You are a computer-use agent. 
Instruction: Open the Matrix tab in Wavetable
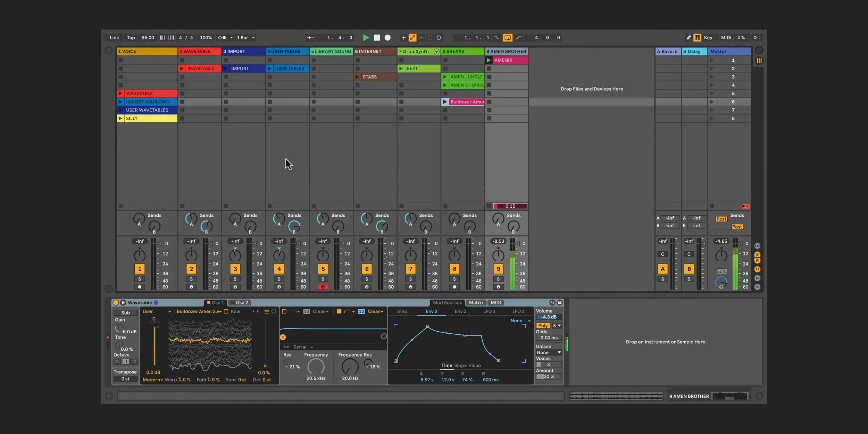[x=476, y=302]
